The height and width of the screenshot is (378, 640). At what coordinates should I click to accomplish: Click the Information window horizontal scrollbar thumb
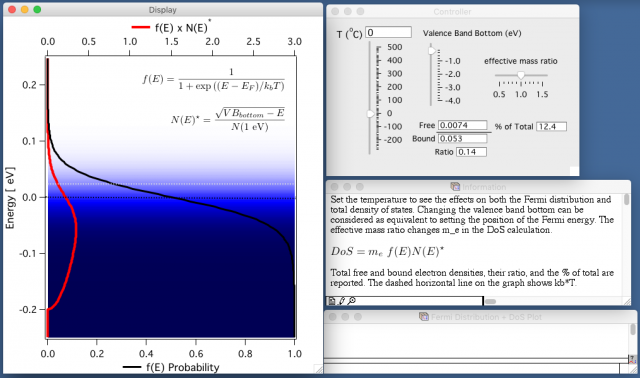click(491, 302)
